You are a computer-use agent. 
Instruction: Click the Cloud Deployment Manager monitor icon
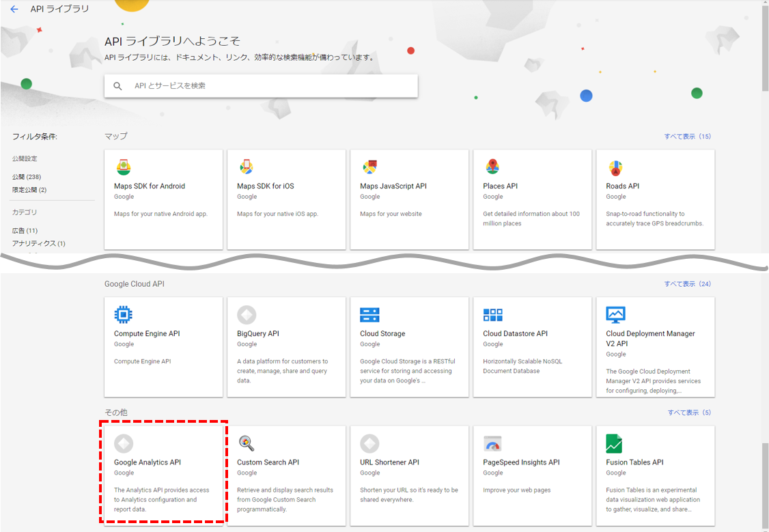(x=615, y=315)
